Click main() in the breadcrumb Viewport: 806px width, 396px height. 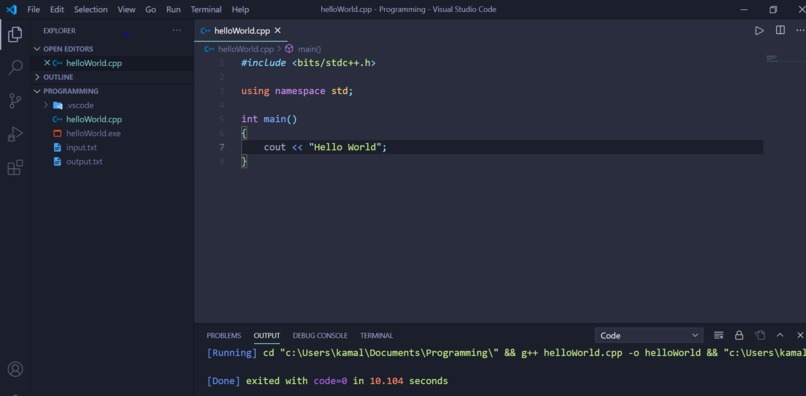click(309, 49)
